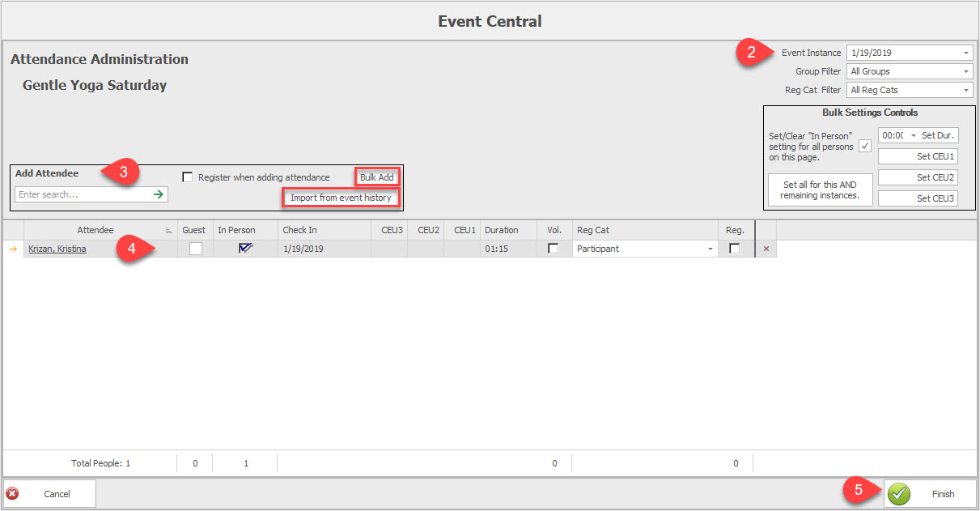The width and height of the screenshot is (980, 511).
Task: Click the Set CEU1 button
Action: coord(918,156)
